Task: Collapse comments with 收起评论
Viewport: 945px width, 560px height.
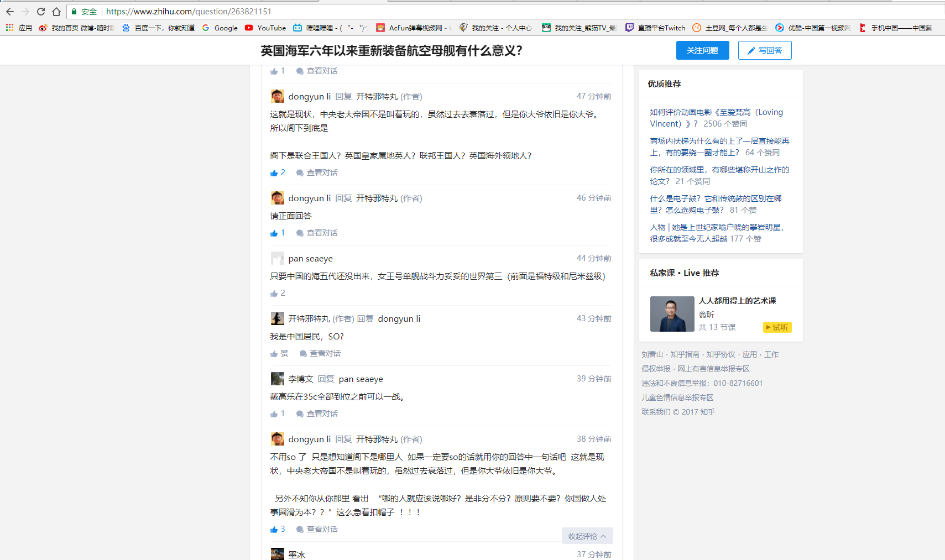Action: click(587, 536)
